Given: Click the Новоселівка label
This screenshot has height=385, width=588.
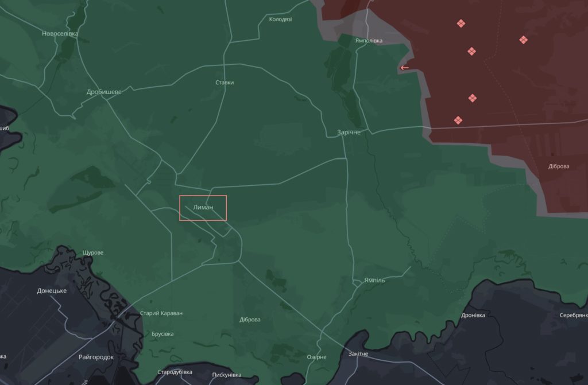Looking at the screenshot, I should pos(60,33).
